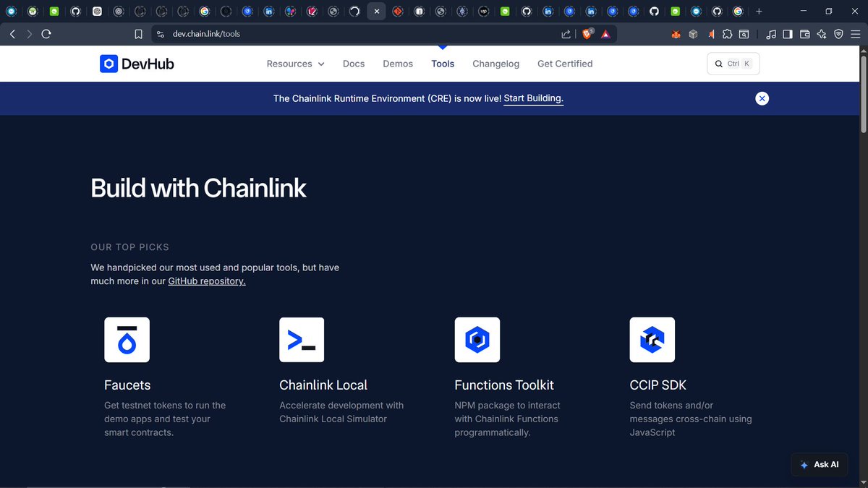
Task: Switch to the Ethereum diamond tab
Action: click(462, 12)
